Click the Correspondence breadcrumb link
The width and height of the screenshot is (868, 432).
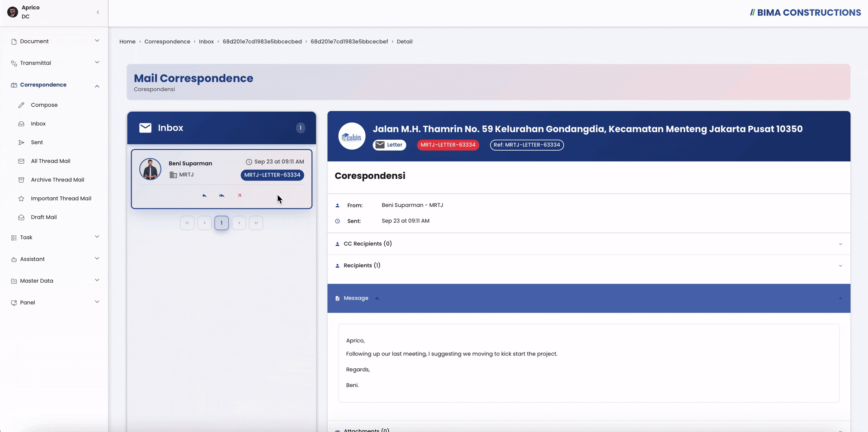coord(167,42)
